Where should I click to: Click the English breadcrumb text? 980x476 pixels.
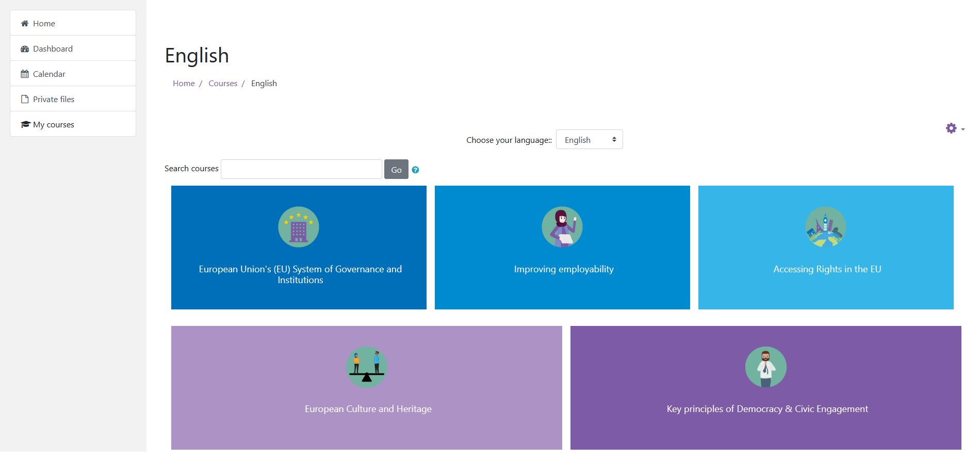pyautogui.click(x=264, y=83)
